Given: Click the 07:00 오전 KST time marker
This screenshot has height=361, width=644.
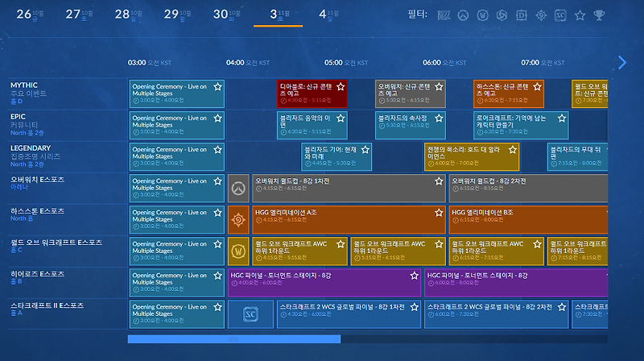Looking at the screenshot, I should (543, 63).
